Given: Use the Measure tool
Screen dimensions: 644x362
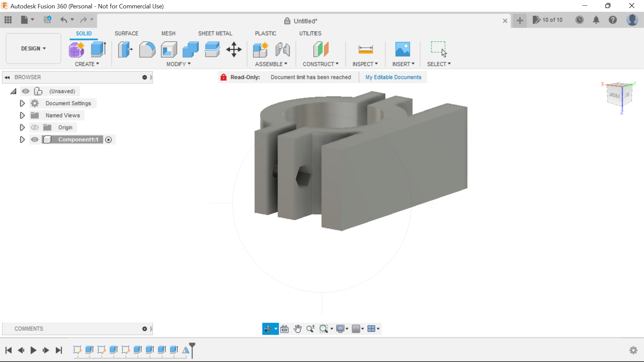Looking at the screenshot, I should pos(365,49).
